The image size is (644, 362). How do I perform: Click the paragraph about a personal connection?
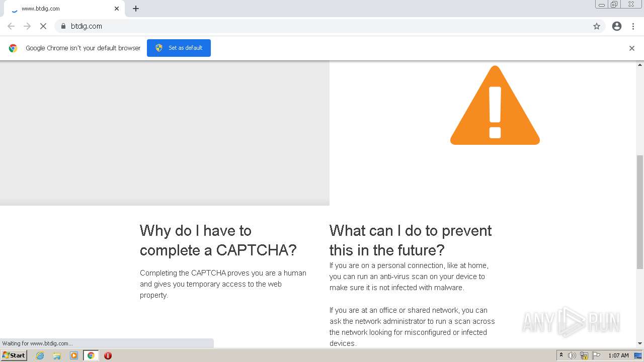tap(409, 277)
